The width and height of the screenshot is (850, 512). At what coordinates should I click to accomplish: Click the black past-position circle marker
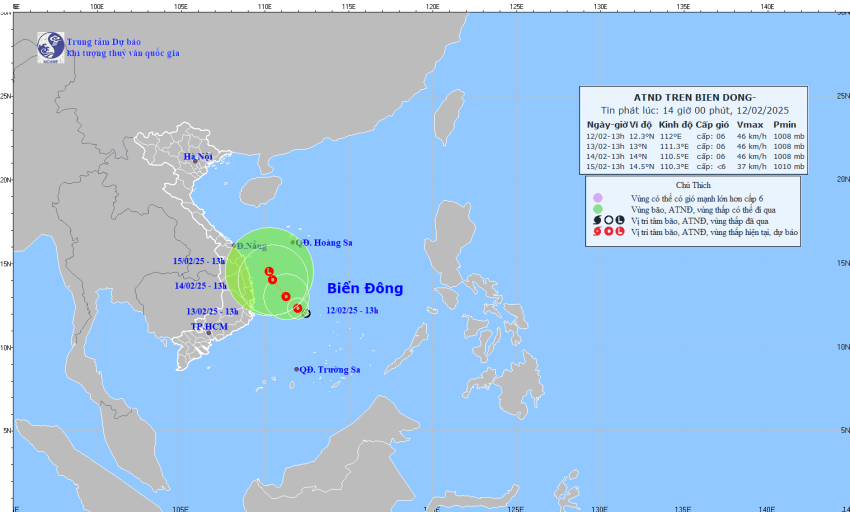[x=307, y=313]
